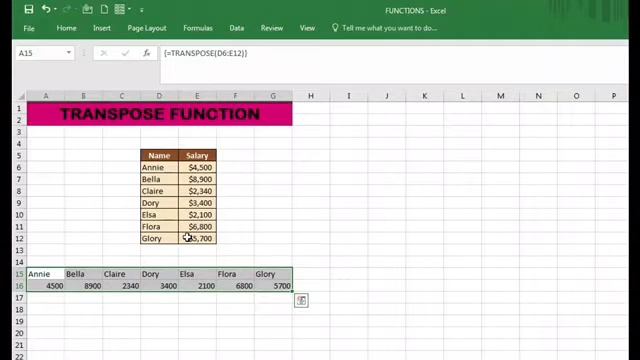Screen dimensions: 640x360
Task: Undo the last action
Action: point(46,9)
